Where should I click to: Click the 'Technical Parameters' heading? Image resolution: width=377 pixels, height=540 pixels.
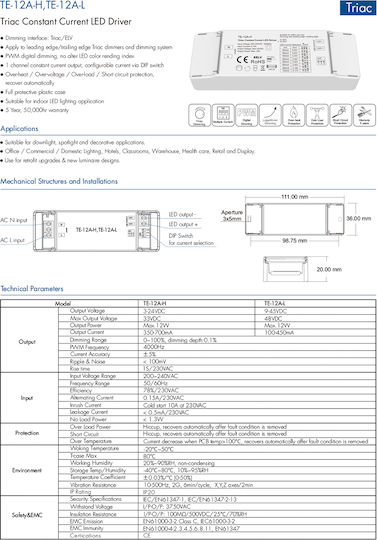[x=32, y=289]
